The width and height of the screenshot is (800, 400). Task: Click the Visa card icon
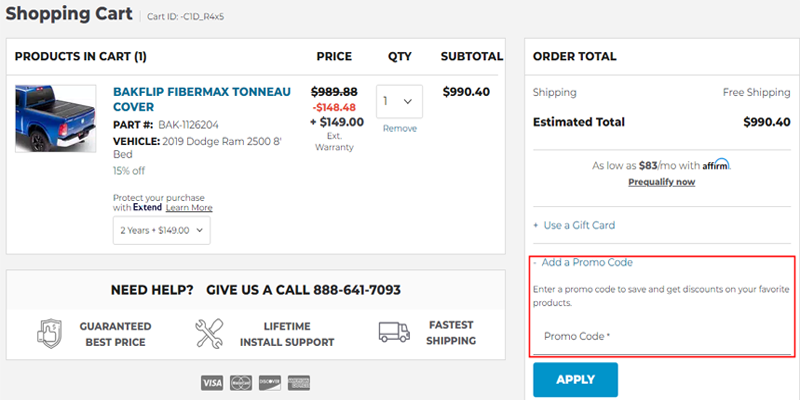pyautogui.click(x=212, y=383)
